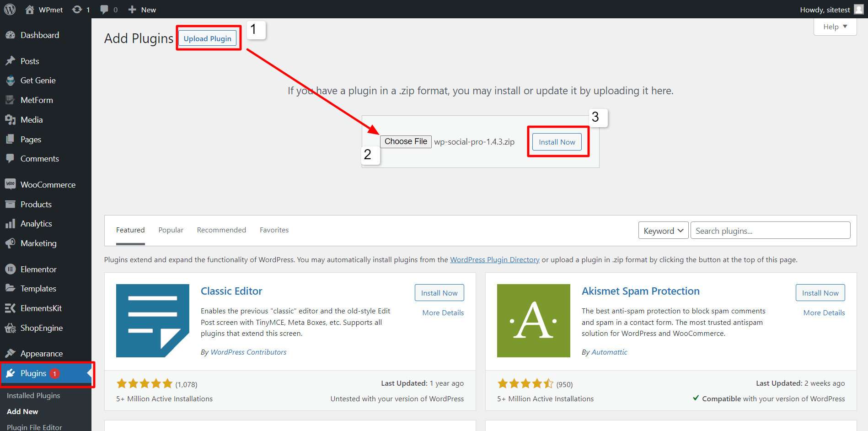Open the updates icon in admin bar
The height and width of the screenshot is (431, 868).
point(77,10)
